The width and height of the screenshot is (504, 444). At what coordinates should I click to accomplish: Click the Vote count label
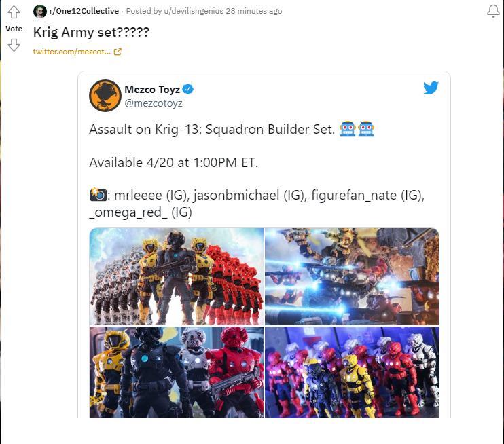click(14, 29)
